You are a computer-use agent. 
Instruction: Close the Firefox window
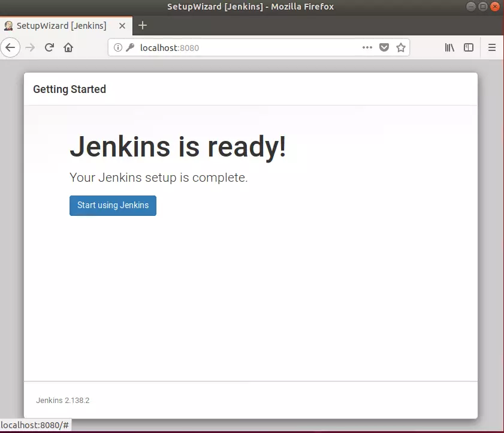495,7
